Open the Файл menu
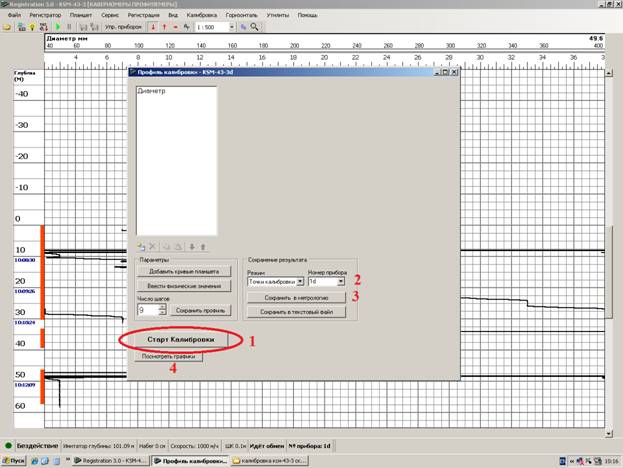Screen dimensions: 623x468 [14, 15]
